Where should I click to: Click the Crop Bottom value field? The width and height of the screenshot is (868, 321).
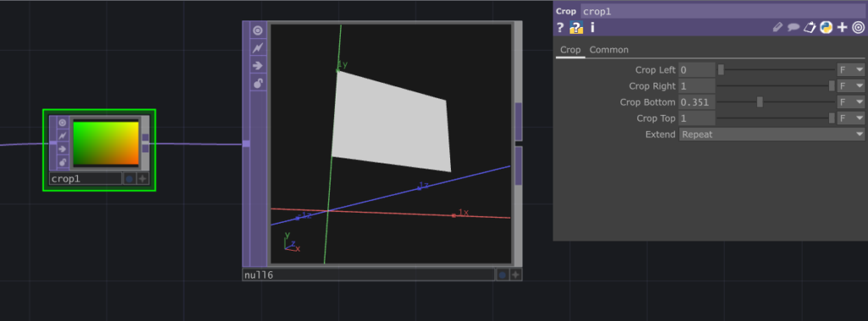tap(697, 102)
